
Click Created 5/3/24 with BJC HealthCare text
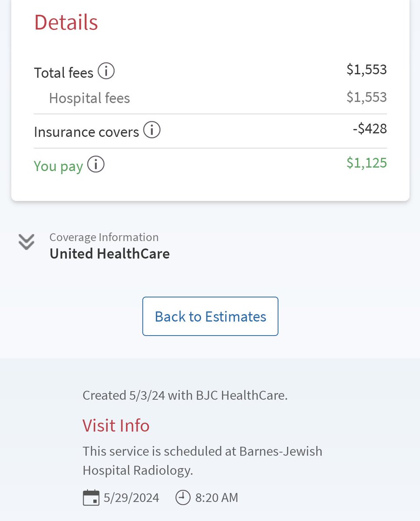point(185,396)
